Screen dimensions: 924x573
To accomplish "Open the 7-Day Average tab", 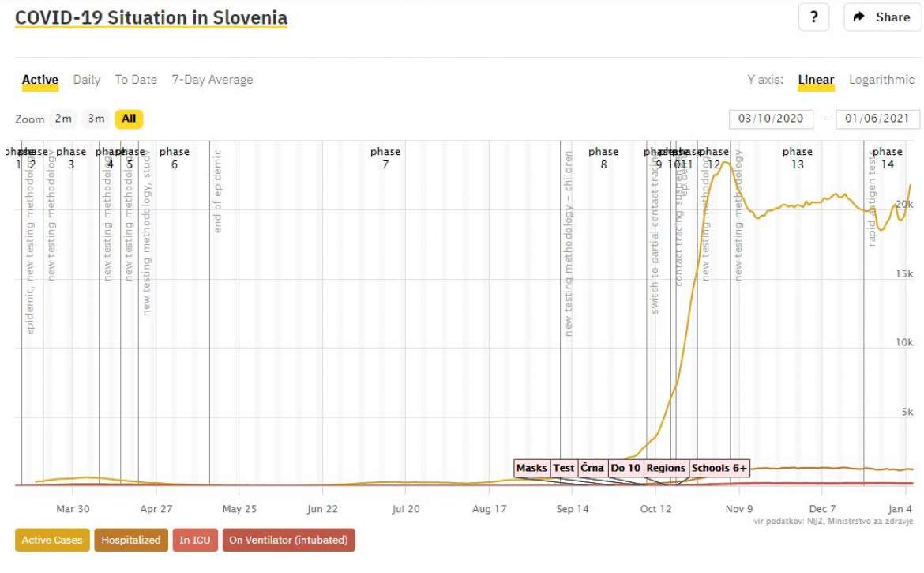I will click(x=212, y=80).
